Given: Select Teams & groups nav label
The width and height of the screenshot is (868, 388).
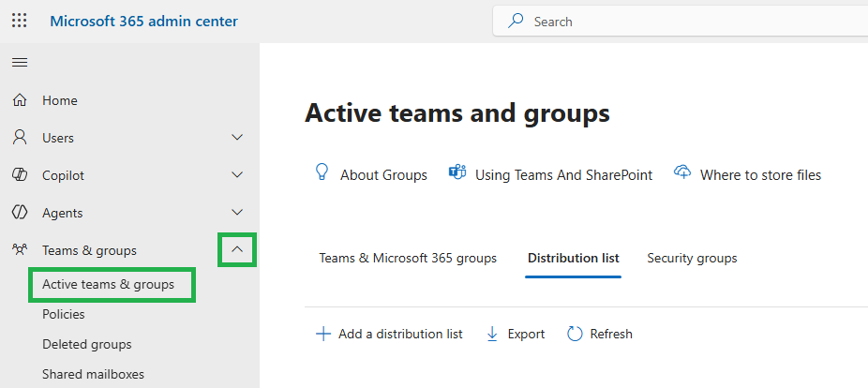Looking at the screenshot, I should point(89,251).
